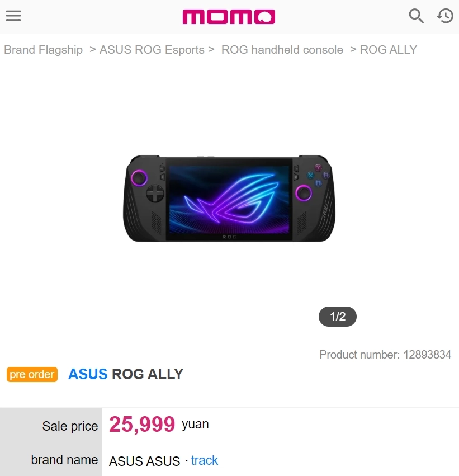This screenshot has height=476, width=459.
Task: Click the orange pre order badge
Action: coord(32,374)
